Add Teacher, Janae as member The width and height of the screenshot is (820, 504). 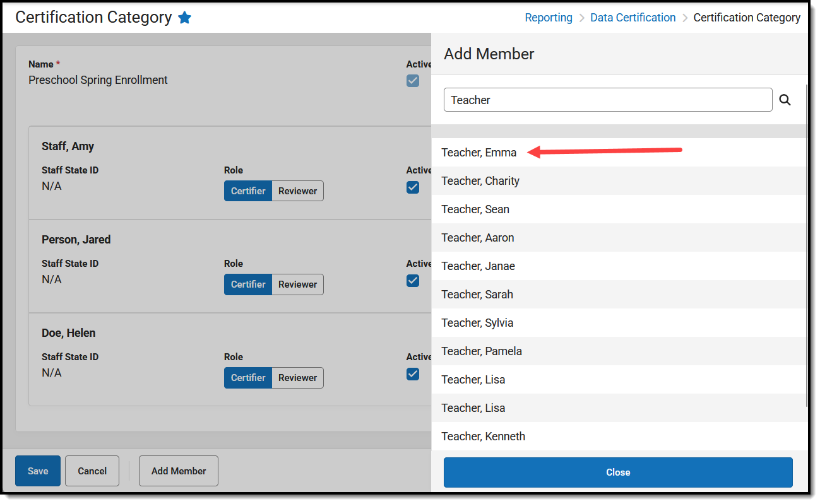pyautogui.click(x=619, y=266)
